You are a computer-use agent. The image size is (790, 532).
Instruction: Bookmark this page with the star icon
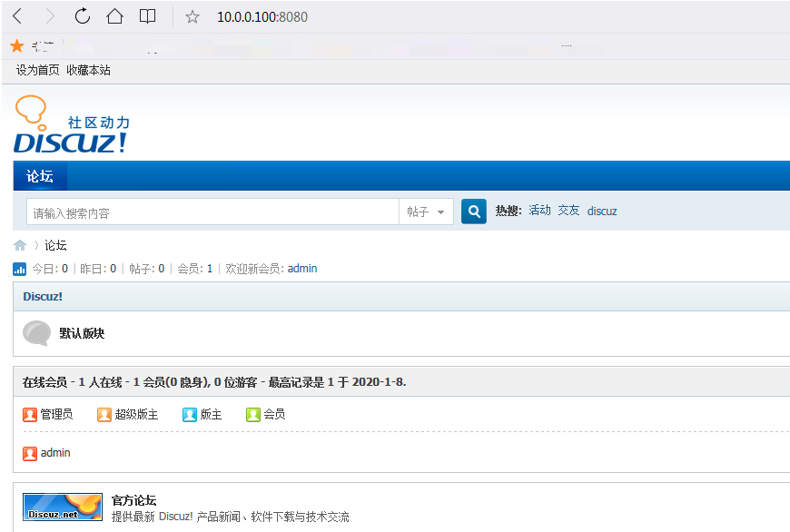click(x=192, y=17)
